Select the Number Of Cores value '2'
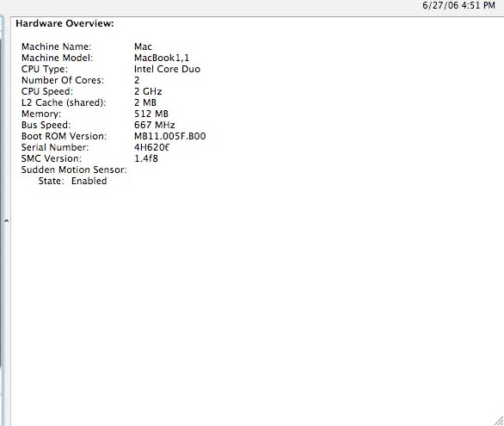This screenshot has width=504, height=426. point(137,80)
